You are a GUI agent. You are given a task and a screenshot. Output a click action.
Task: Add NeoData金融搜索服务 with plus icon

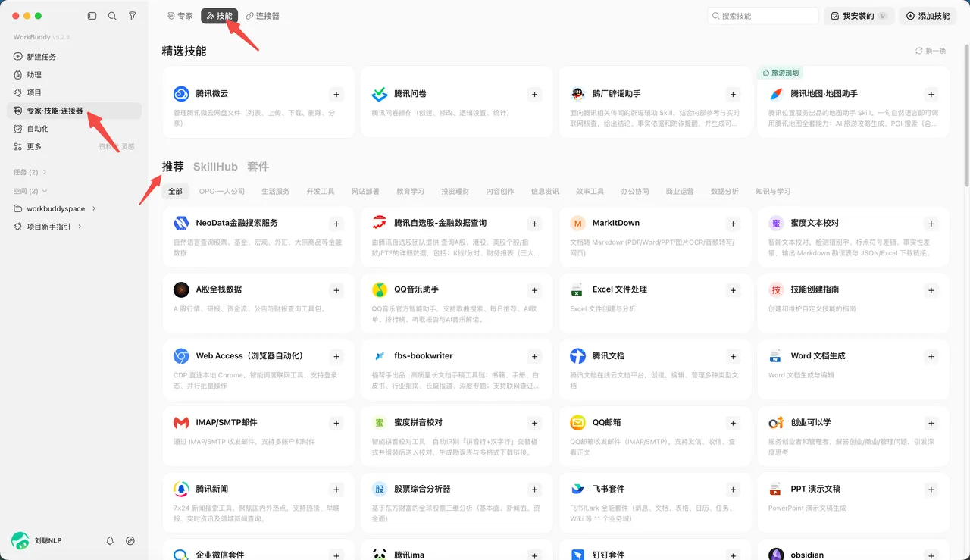pos(336,224)
